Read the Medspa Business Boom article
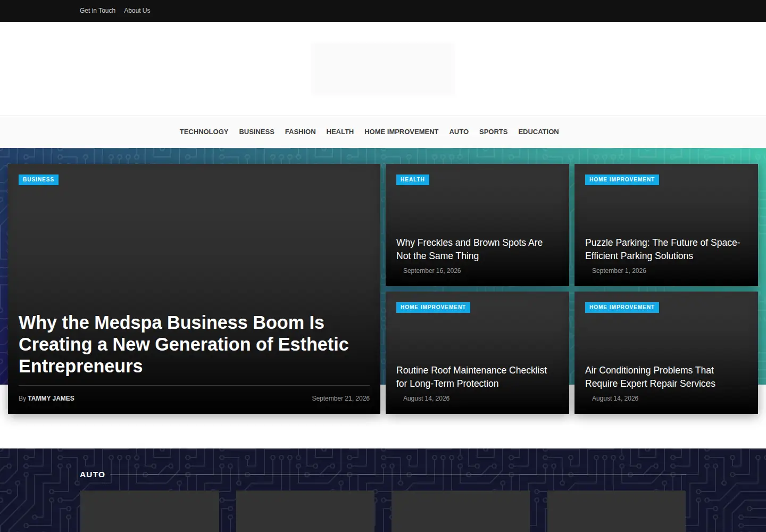This screenshot has width=766, height=532. click(184, 344)
